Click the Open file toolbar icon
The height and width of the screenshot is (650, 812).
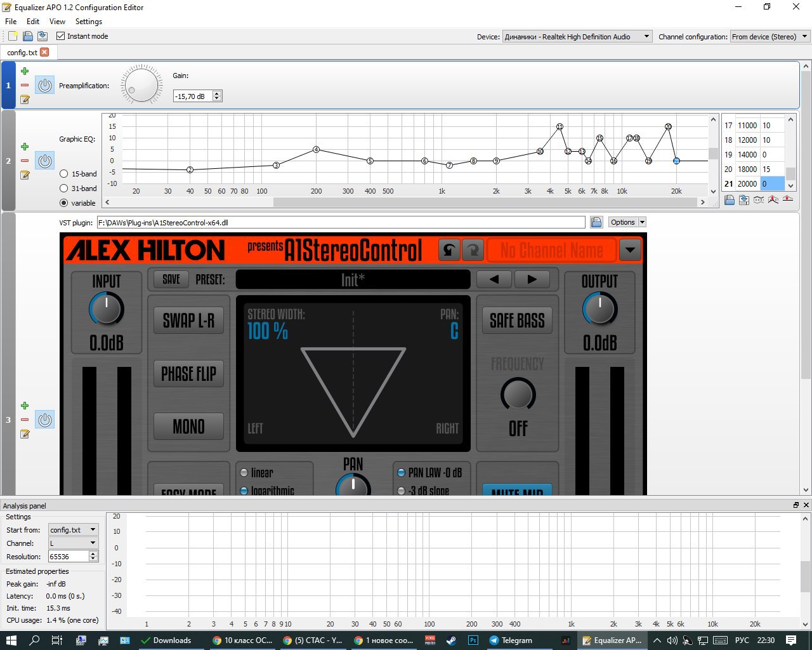tap(27, 36)
